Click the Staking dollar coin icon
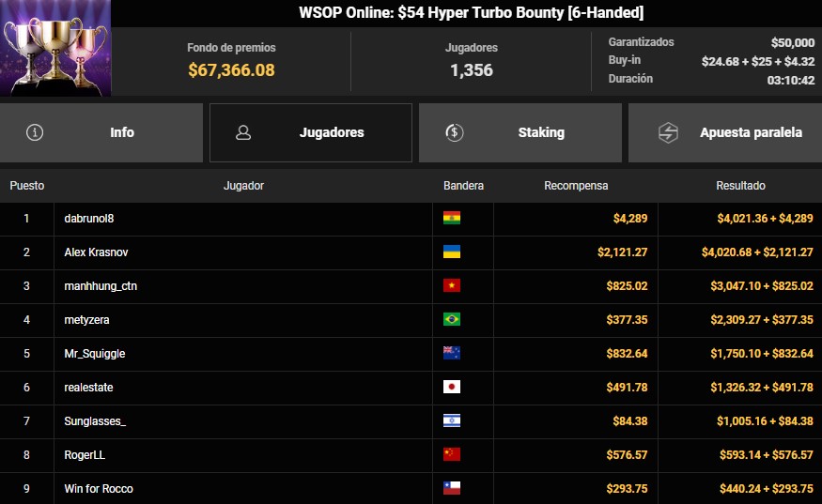This screenshot has width=822, height=504. tap(454, 132)
